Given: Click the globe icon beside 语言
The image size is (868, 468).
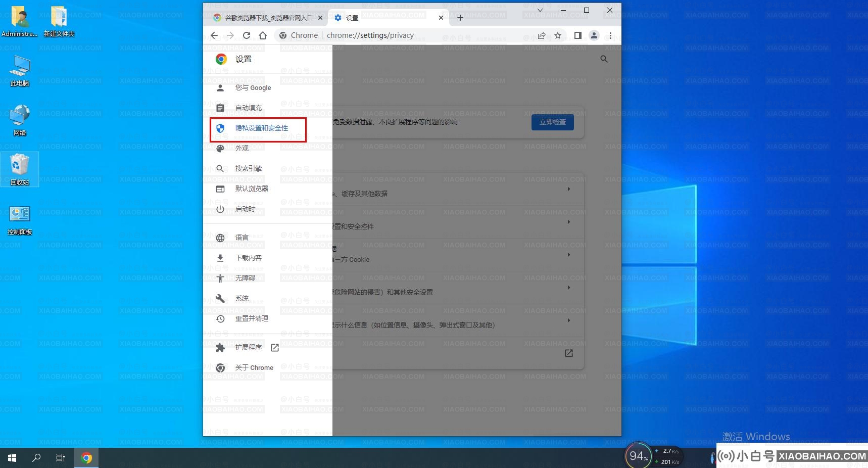Looking at the screenshot, I should (x=220, y=238).
